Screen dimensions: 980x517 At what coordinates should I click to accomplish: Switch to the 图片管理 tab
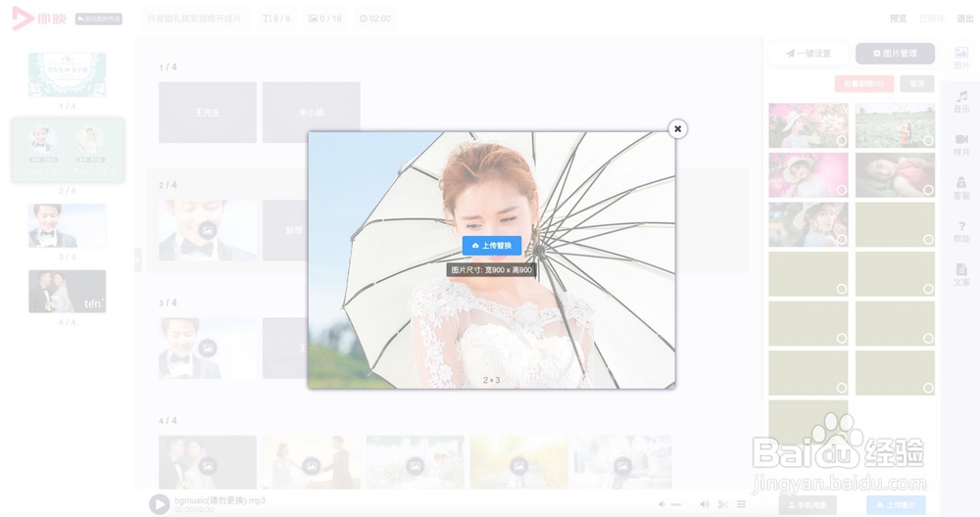click(895, 54)
